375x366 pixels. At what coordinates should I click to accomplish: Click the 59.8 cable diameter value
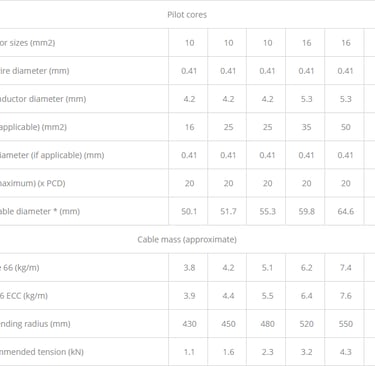click(x=306, y=211)
